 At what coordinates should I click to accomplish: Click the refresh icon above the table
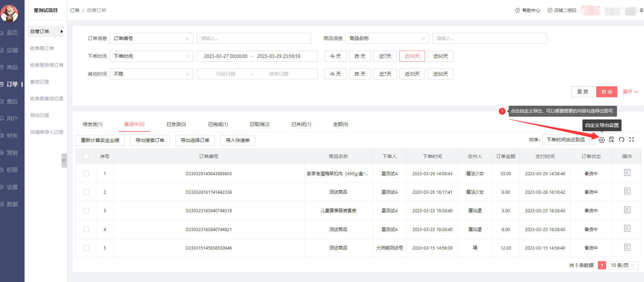(x=621, y=140)
